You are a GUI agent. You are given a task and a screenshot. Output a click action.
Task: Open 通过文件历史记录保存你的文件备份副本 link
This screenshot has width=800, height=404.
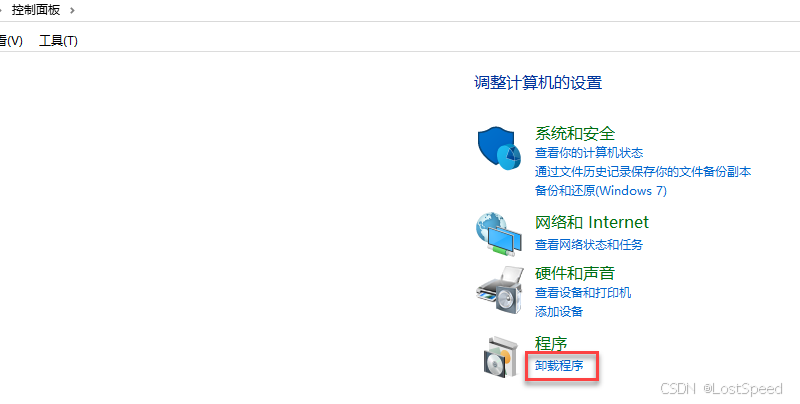[643, 171]
